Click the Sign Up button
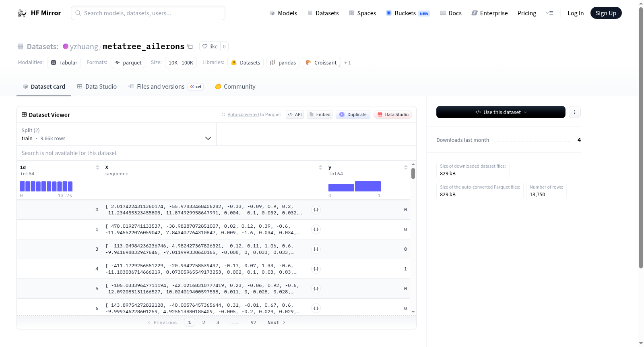This screenshot has width=644, height=347. click(606, 13)
